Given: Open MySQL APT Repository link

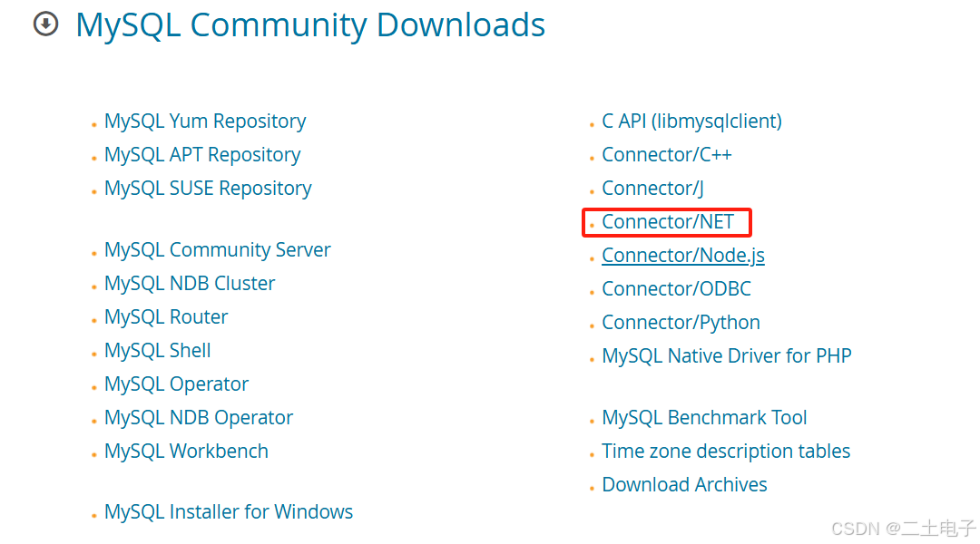Looking at the screenshot, I should (x=202, y=155).
